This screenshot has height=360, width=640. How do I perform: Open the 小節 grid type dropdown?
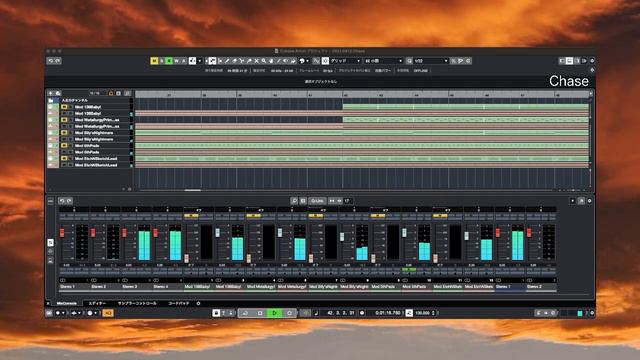(383, 61)
